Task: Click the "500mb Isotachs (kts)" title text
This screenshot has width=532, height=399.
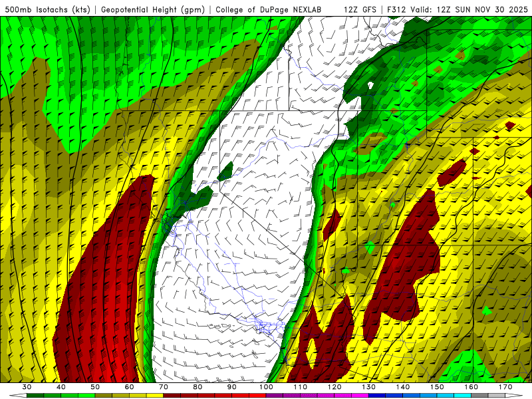Action: (x=47, y=10)
